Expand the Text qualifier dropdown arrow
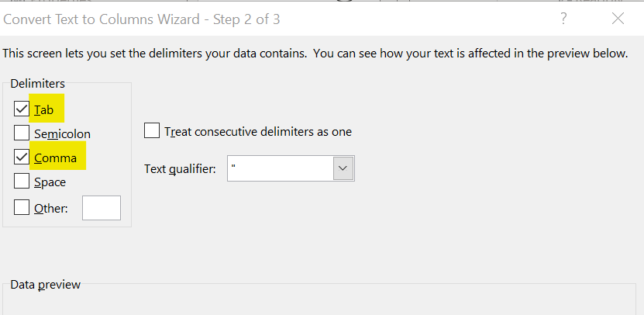Image resolution: width=644 pixels, height=315 pixels. tap(343, 168)
